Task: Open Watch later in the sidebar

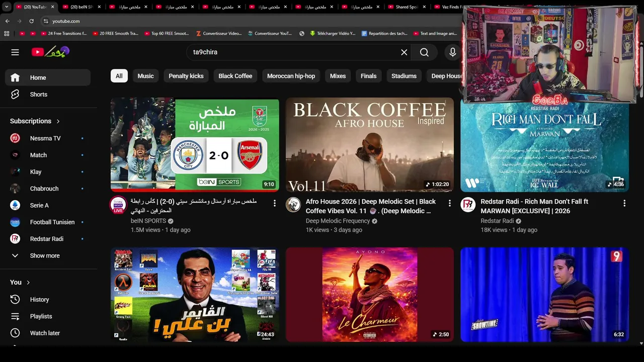Action: [48, 333]
